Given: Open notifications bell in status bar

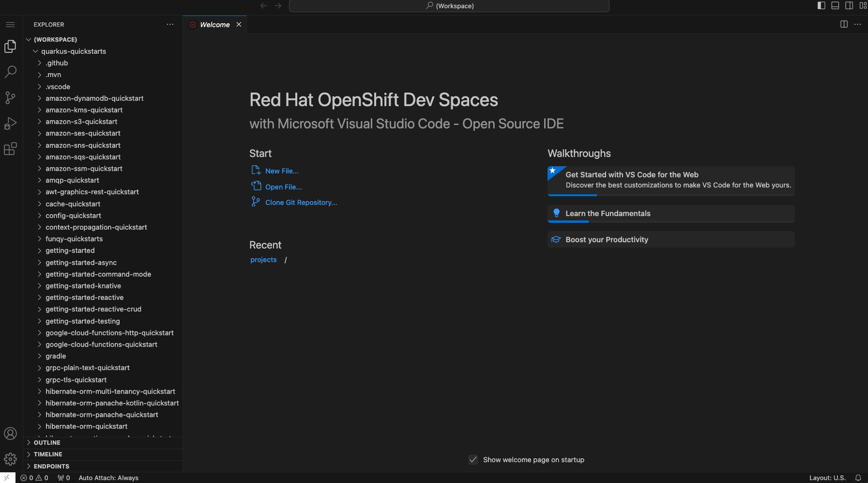Looking at the screenshot, I should [x=858, y=478].
